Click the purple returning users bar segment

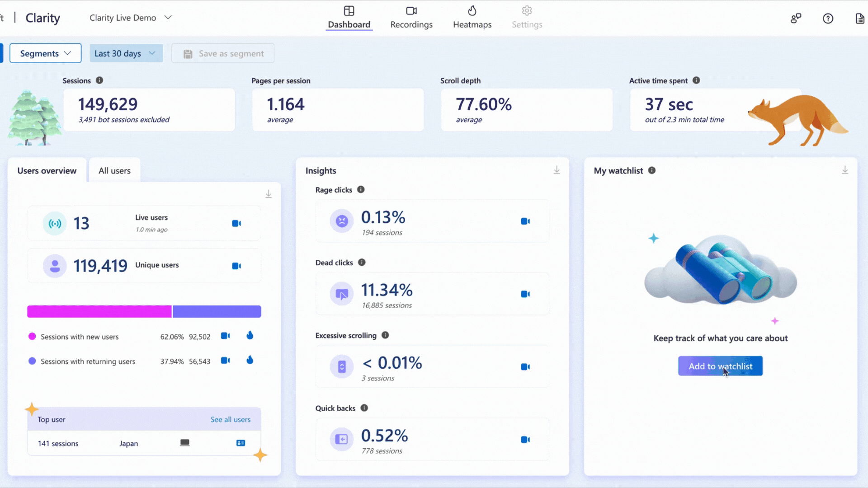click(217, 311)
